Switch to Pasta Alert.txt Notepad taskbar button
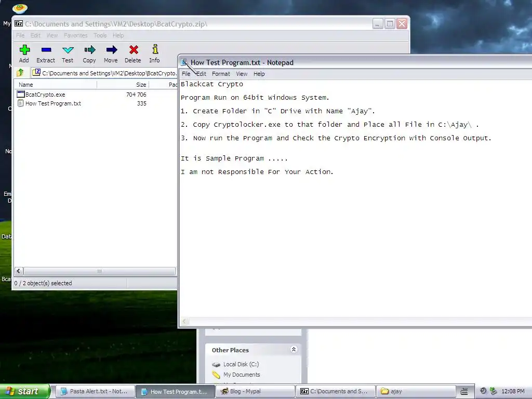Image resolution: width=532 pixels, height=399 pixels. [x=95, y=391]
